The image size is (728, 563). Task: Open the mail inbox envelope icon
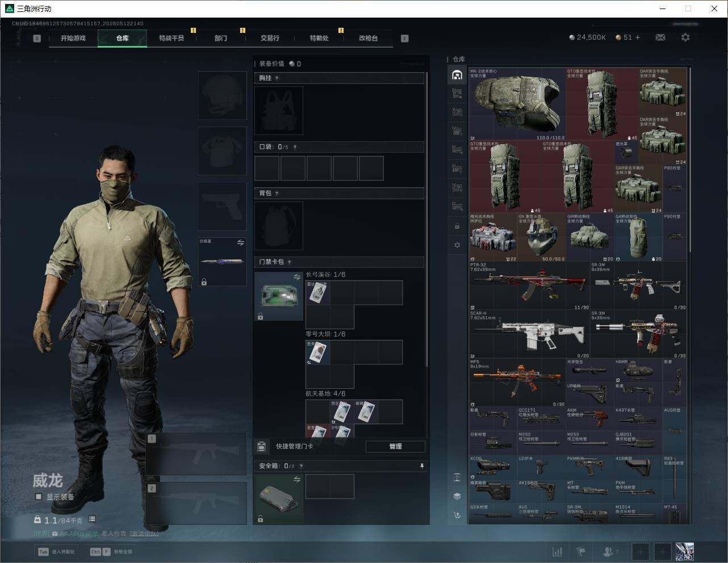[660, 37]
